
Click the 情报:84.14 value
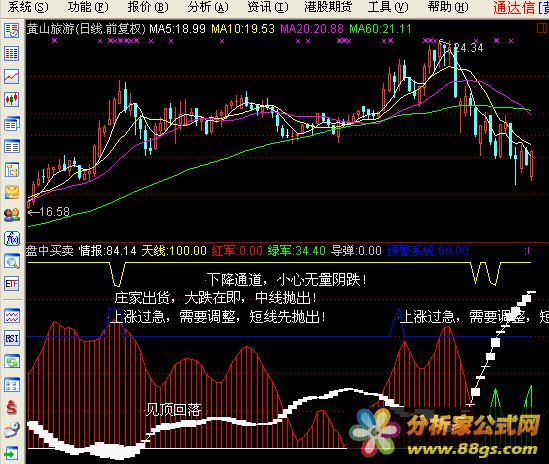107,251
